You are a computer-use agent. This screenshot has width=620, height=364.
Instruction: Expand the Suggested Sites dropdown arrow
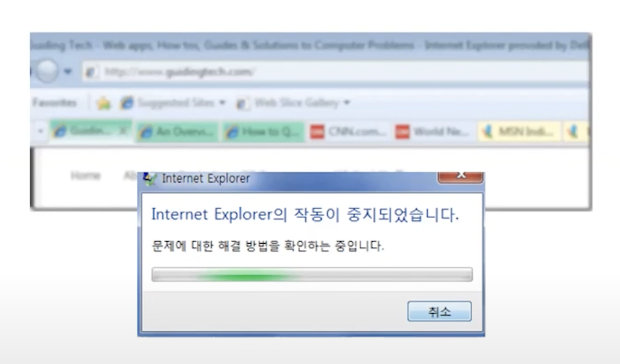(223, 103)
